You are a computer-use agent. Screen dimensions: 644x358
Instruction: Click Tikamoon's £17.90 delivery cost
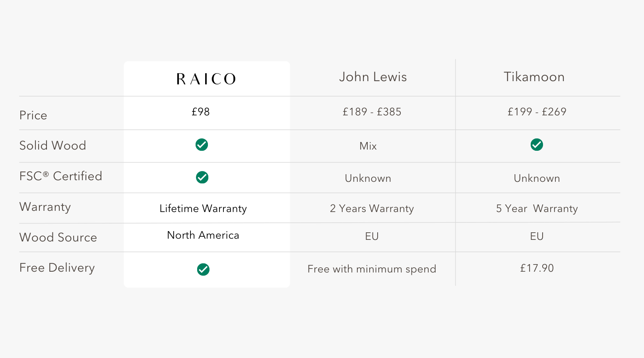(x=537, y=268)
